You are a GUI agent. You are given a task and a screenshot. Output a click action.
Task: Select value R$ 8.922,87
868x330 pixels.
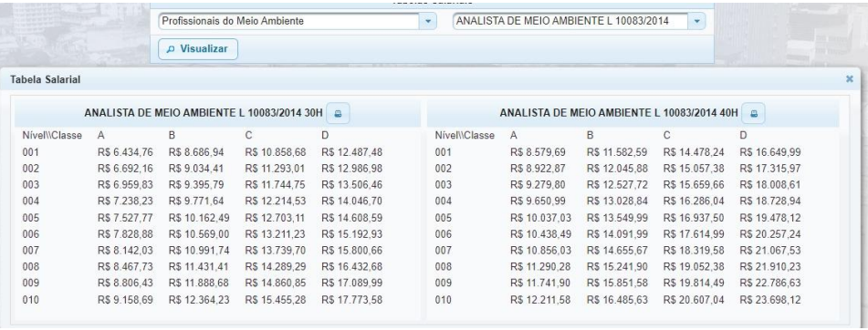[x=539, y=168]
